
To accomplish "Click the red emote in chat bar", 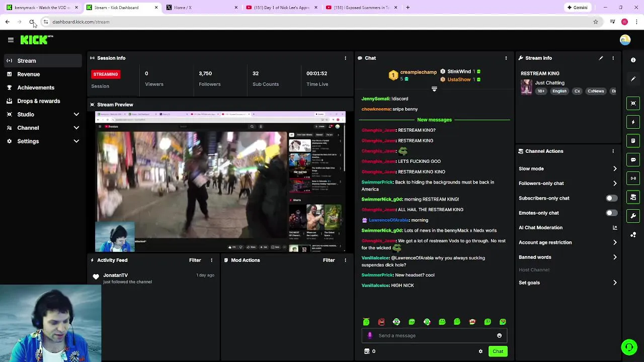I will pos(381,322).
